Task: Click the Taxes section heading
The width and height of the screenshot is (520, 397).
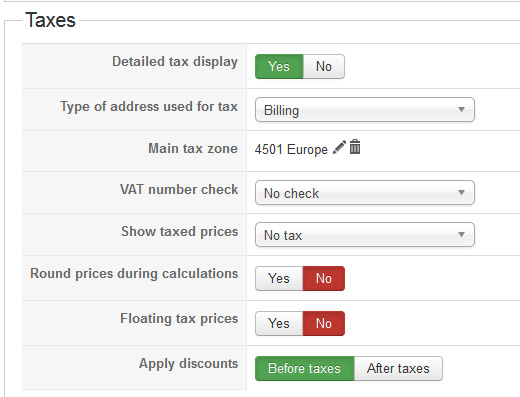Action: [51, 20]
